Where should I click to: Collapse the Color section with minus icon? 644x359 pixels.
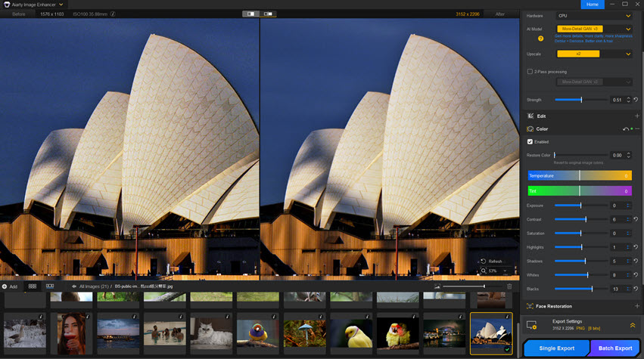(x=637, y=128)
